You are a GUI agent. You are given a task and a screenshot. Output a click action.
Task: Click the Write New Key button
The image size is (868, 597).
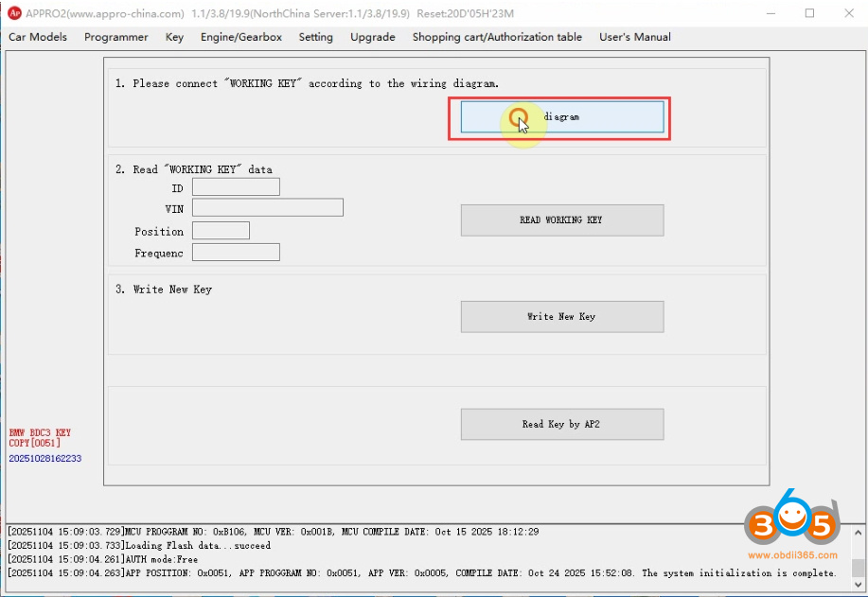[x=561, y=316]
